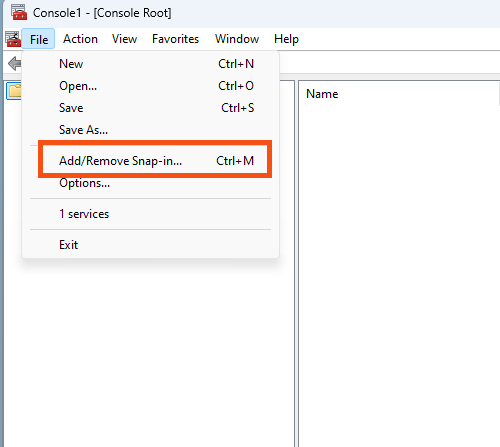Open the Help menu
Viewport: 500px width, 447px height.
(286, 39)
